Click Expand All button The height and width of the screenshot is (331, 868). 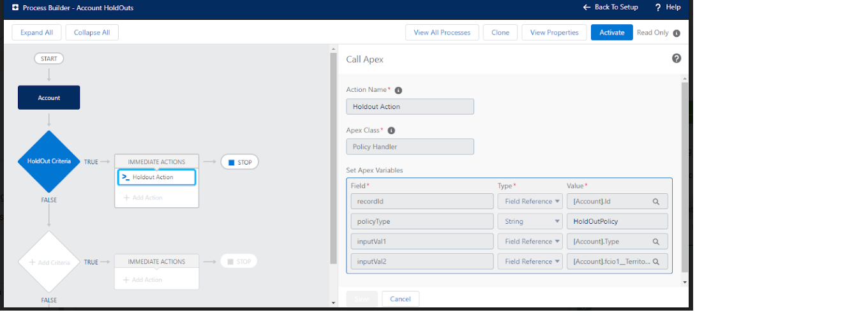point(36,33)
